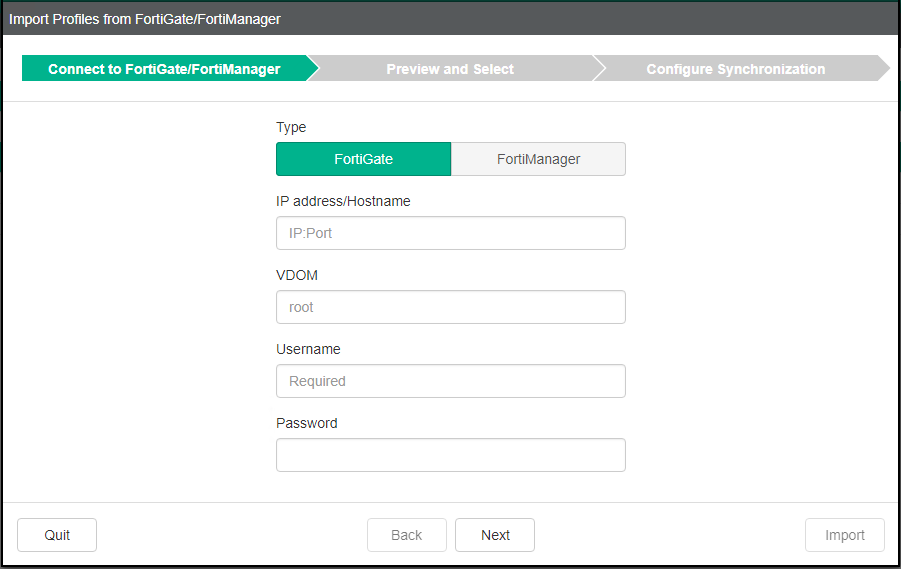Select the FortiGate type option

[x=363, y=159]
